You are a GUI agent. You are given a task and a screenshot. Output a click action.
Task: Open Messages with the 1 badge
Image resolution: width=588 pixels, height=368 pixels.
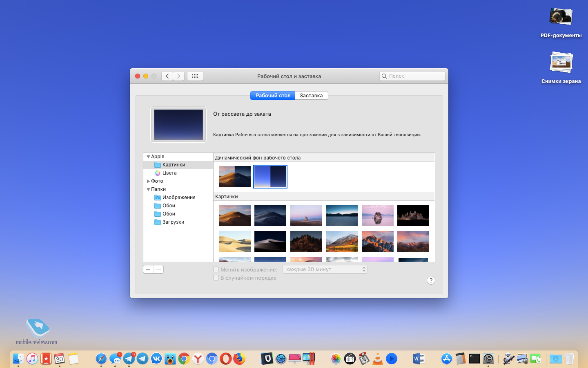(x=115, y=359)
